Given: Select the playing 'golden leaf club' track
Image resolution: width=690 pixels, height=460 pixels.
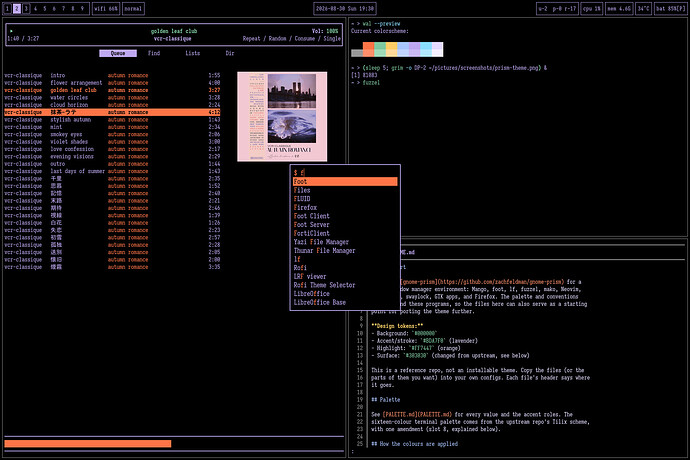Looking at the screenshot, I should coord(112,90).
